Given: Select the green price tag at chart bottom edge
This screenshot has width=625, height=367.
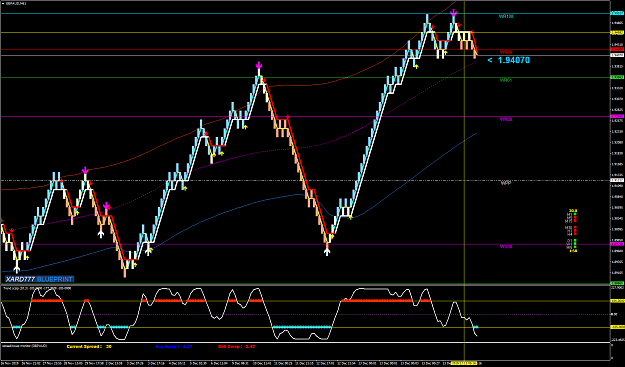Looking at the screenshot, I should click(x=617, y=283).
